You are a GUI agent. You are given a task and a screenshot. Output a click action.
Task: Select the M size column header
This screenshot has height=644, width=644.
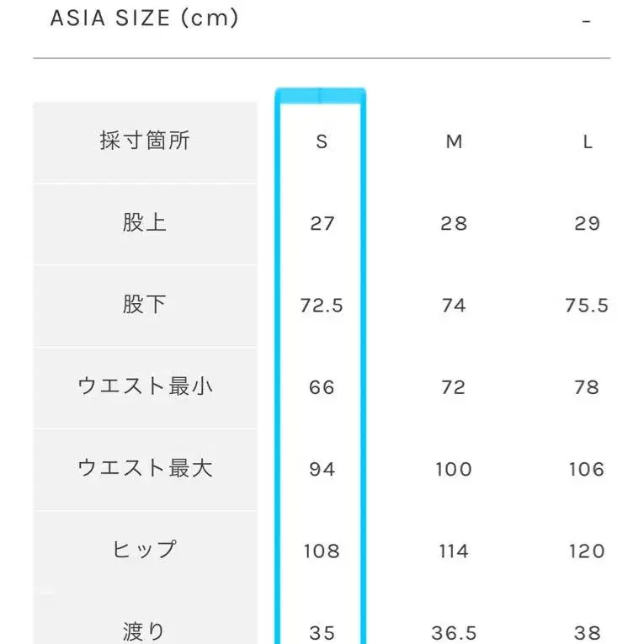(454, 142)
